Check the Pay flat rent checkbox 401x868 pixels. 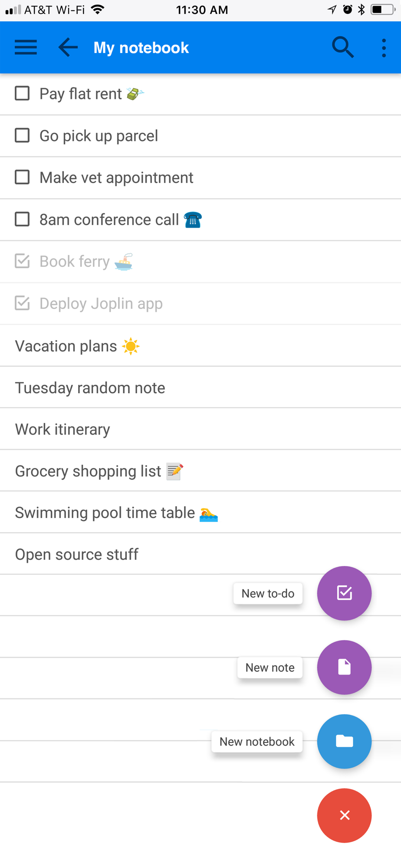click(x=22, y=93)
